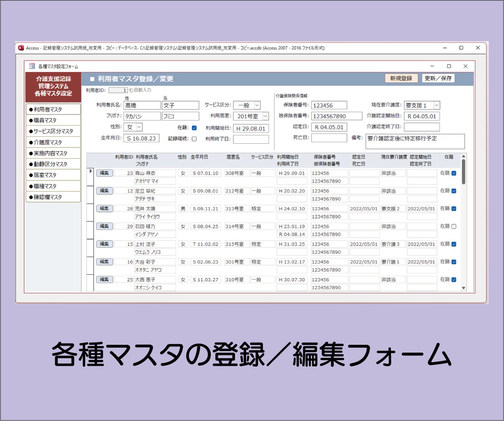Toggle 在籍 checkbox for 足立 早紀 row
Screen dimensions: 504x421
click(454, 191)
